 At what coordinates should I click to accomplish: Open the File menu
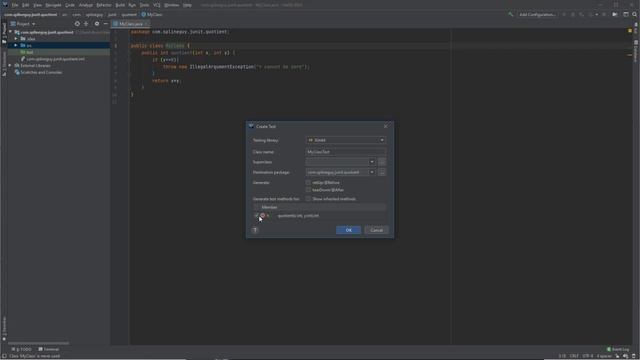click(15, 5)
